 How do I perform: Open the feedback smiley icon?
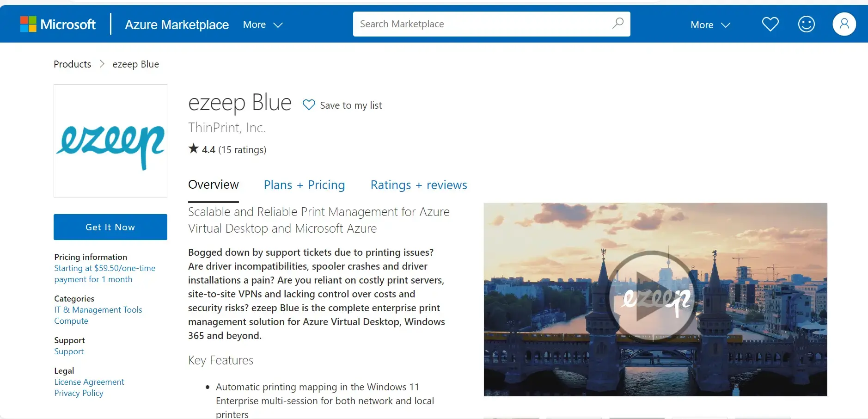coord(806,24)
